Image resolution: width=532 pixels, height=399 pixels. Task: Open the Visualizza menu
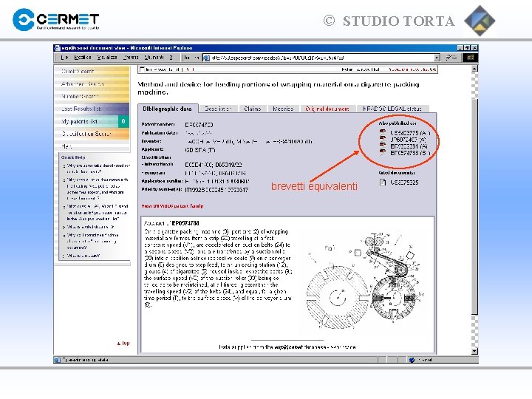(107, 58)
